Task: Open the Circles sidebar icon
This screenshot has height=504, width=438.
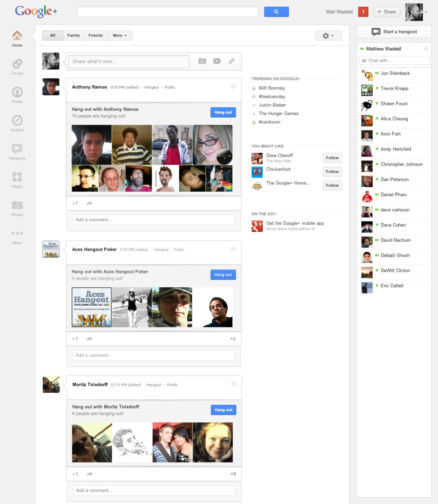Action: 17,65
